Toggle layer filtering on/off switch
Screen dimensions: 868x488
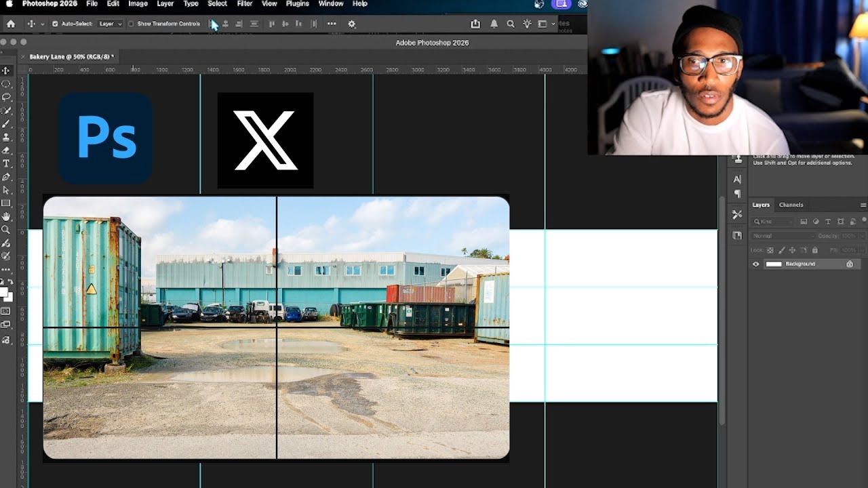click(864, 220)
